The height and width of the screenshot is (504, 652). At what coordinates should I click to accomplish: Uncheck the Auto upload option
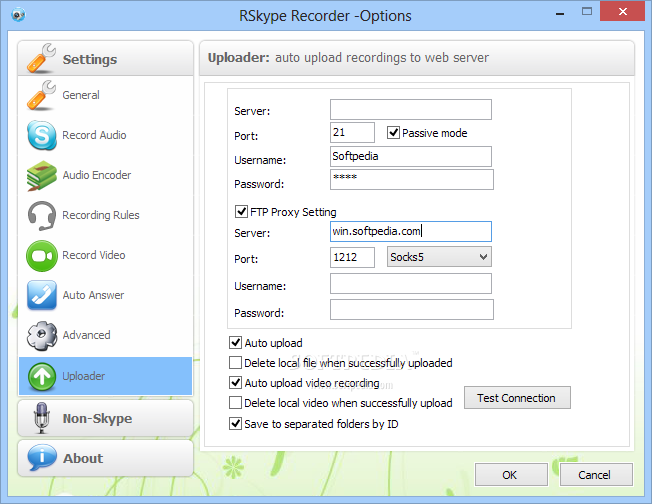pos(235,343)
